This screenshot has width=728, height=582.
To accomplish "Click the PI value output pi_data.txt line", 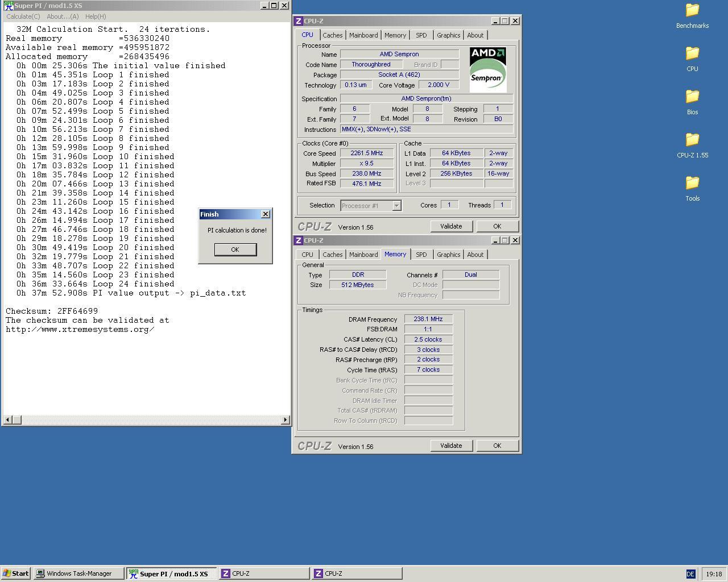I will coord(131,293).
